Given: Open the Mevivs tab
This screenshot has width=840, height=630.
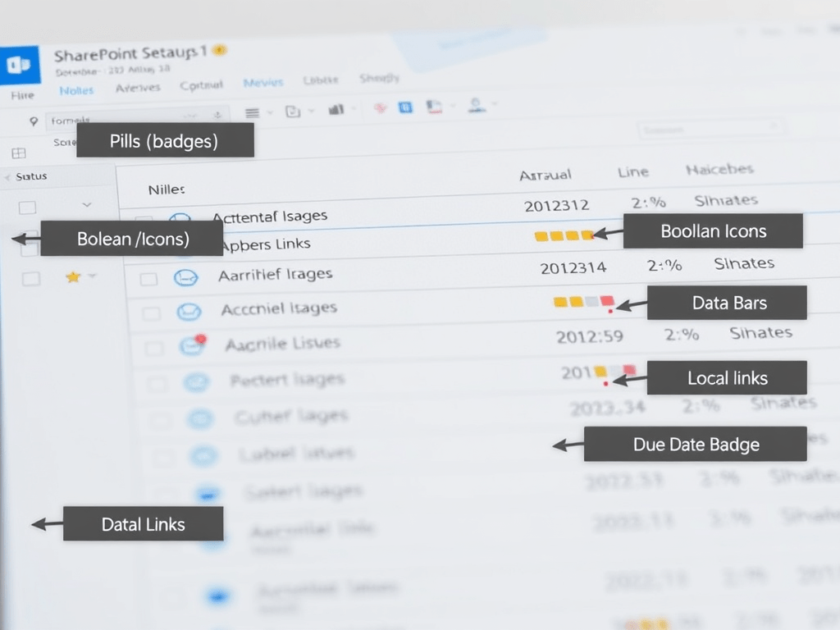Looking at the screenshot, I should coord(263,83).
